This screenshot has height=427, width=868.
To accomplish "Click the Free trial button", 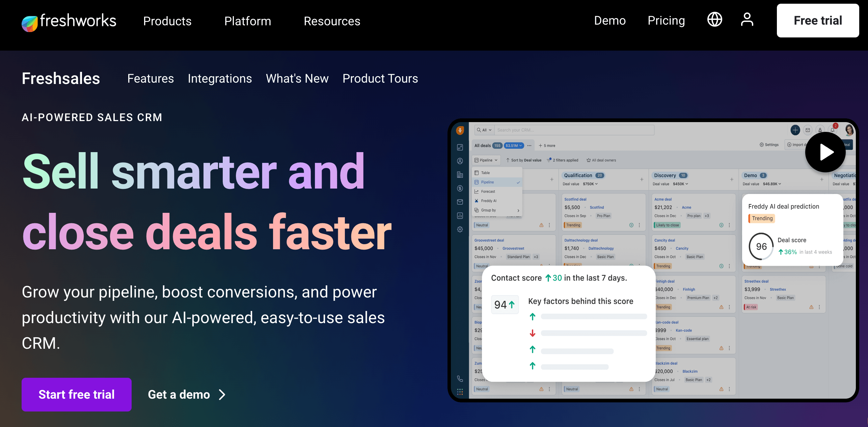I will point(818,21).
